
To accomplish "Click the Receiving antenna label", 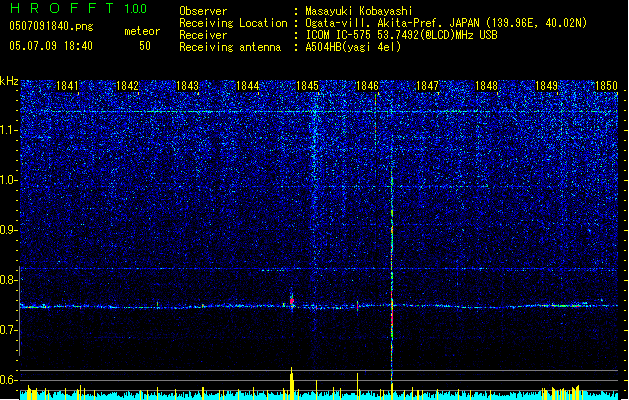I will tap(230, 47).
